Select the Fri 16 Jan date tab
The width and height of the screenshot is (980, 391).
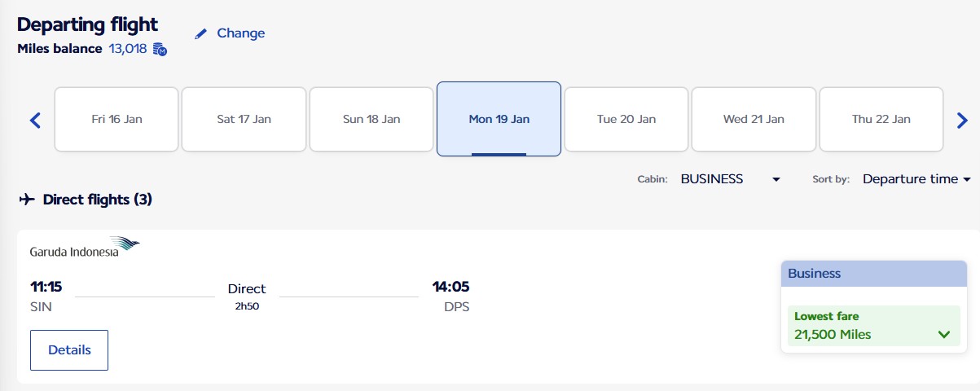tap(116, 119)
